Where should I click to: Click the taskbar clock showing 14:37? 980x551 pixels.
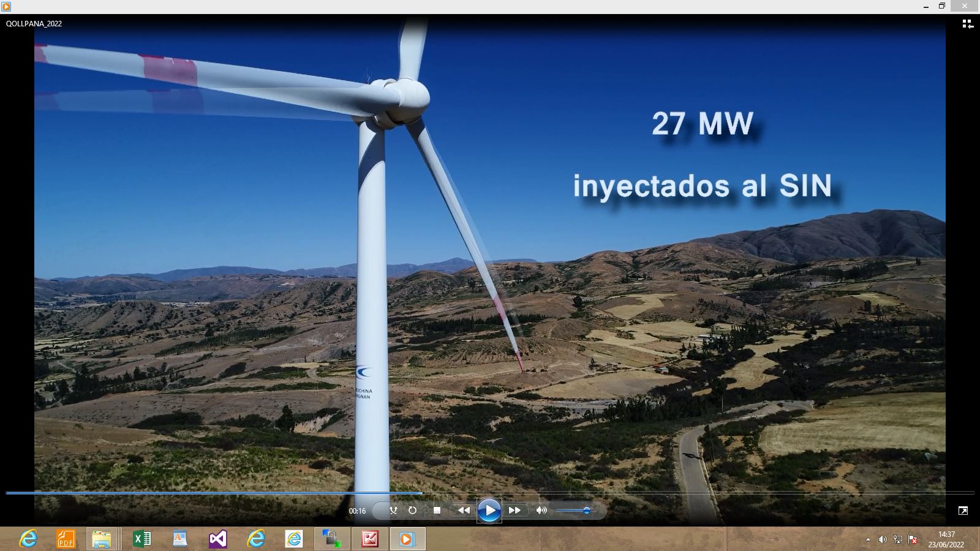pyautogui.click(x=946, y=539)
